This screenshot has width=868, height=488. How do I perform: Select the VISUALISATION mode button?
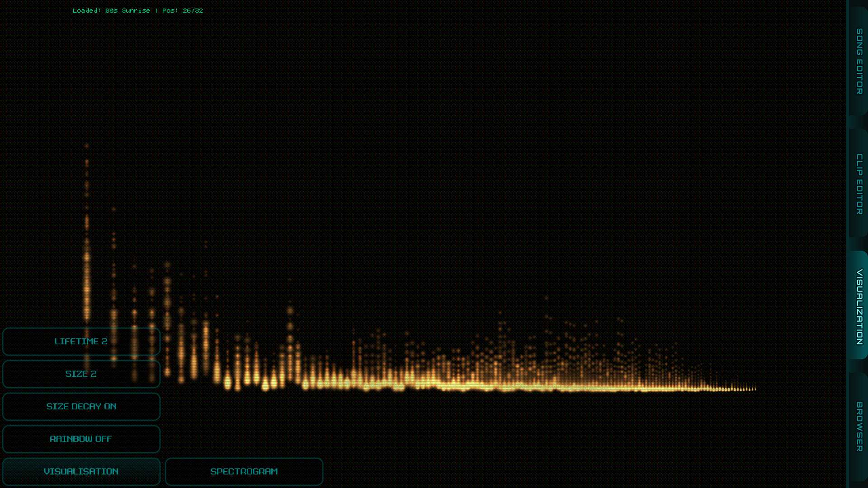pyautogui.click(x=81, y=472)
